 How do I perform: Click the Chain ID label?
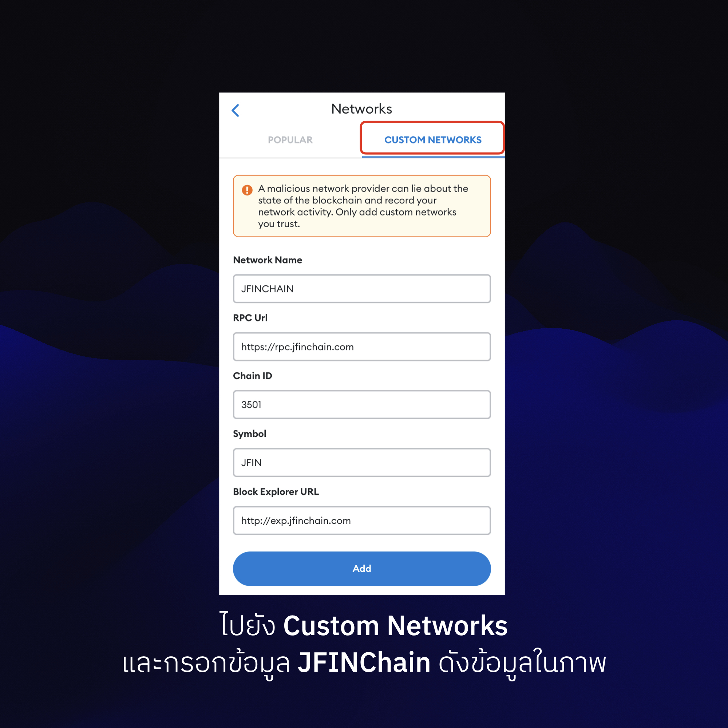[253, 376]
